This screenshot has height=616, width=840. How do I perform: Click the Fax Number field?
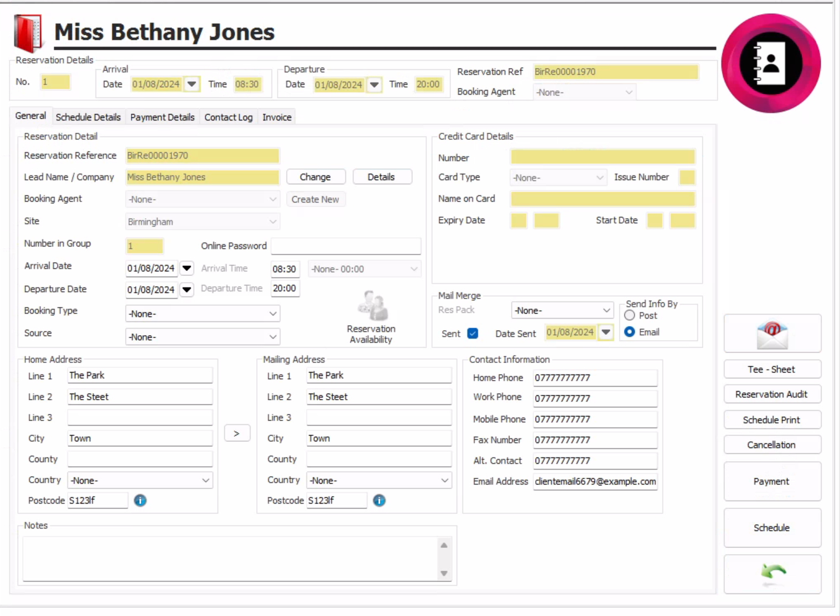(595, 440)
